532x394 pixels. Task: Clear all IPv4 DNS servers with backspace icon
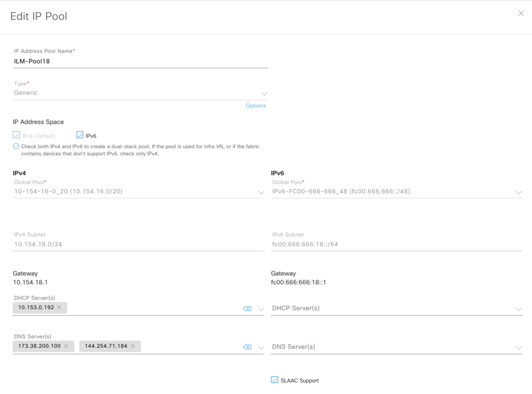click(247, 347)
